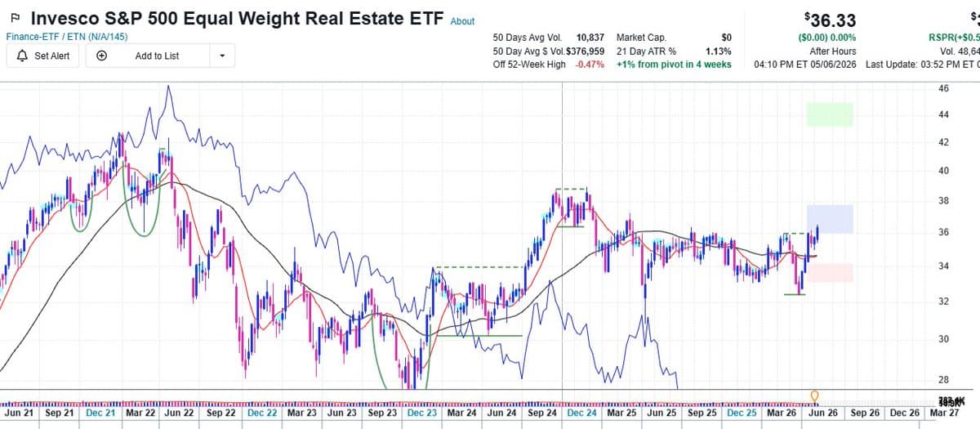Click the Set Alert button

[x=43, y=56]
